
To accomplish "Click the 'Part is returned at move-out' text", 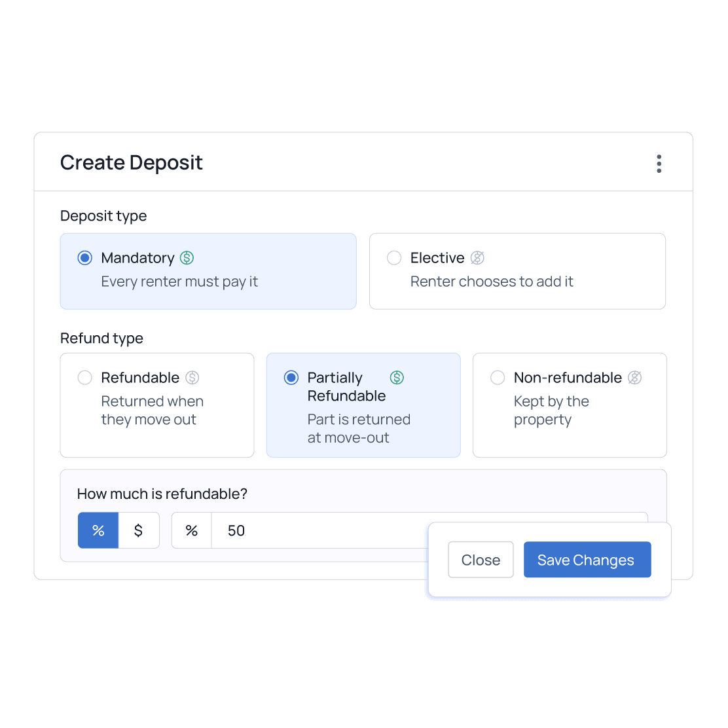I will click(359, 429).
